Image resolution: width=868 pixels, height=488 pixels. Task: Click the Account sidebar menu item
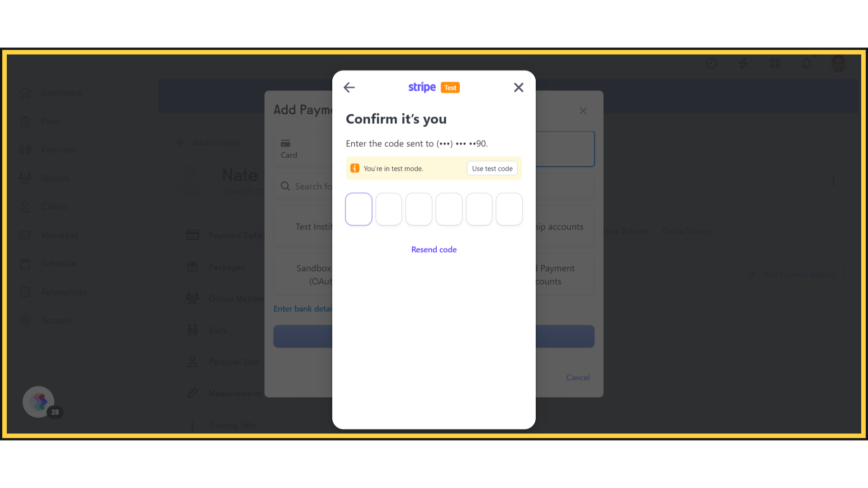pyautogui.click(x=56, y=320)
